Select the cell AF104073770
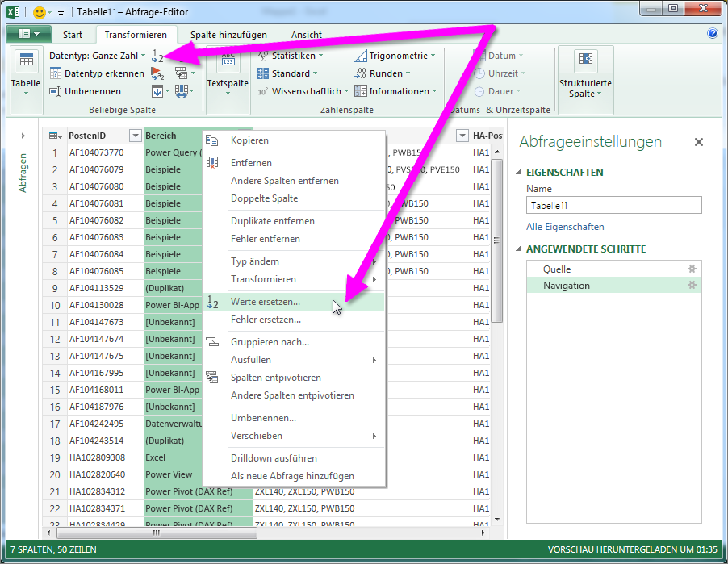The height and width of the screenshot is (564, 728). tap(106, 152)
